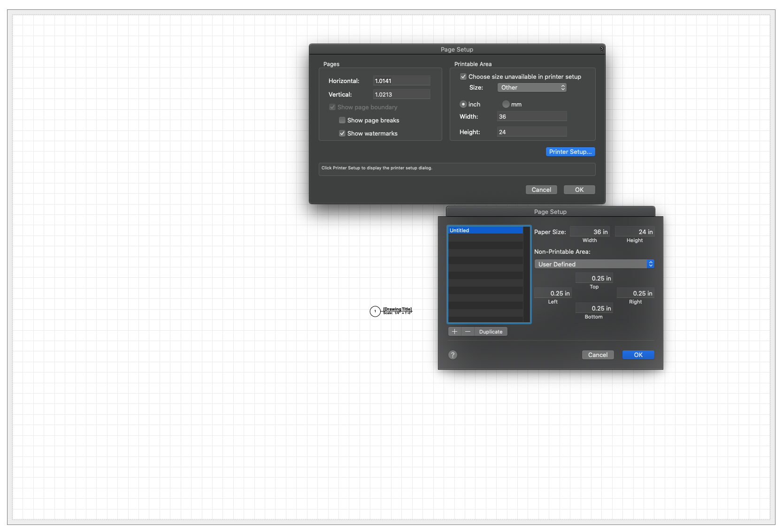Open help via the question mark icon

click(x=452, y=355)
